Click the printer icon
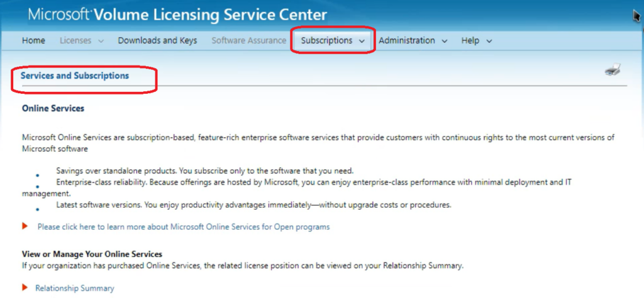The width and height of the screenshot is (644, 301). pos(613,70)
